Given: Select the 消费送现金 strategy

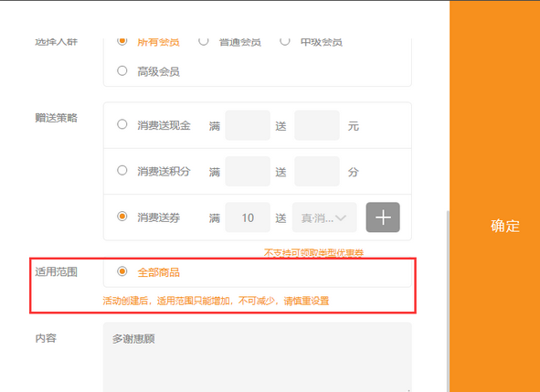Looking at the screenshot, I should tap(122, 124).
